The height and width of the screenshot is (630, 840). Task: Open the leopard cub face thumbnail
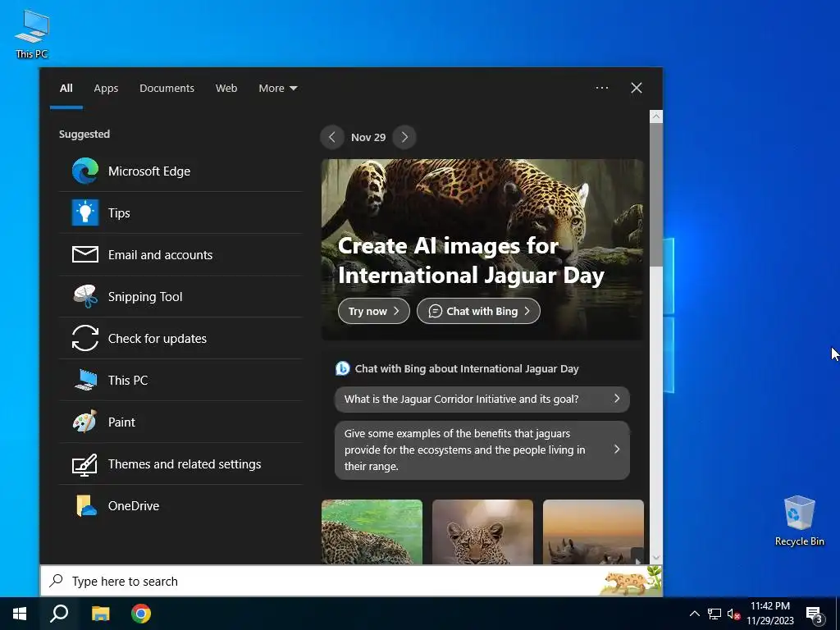click(x=482, y=532)
